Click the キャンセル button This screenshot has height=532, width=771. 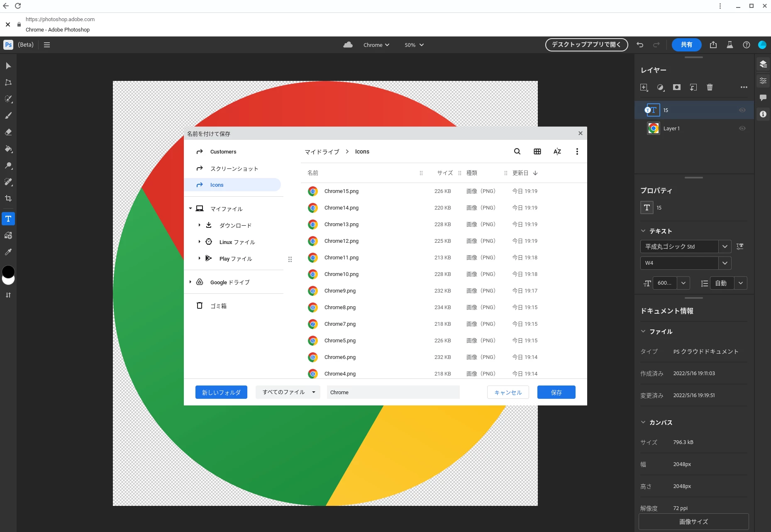coord(508,392)
